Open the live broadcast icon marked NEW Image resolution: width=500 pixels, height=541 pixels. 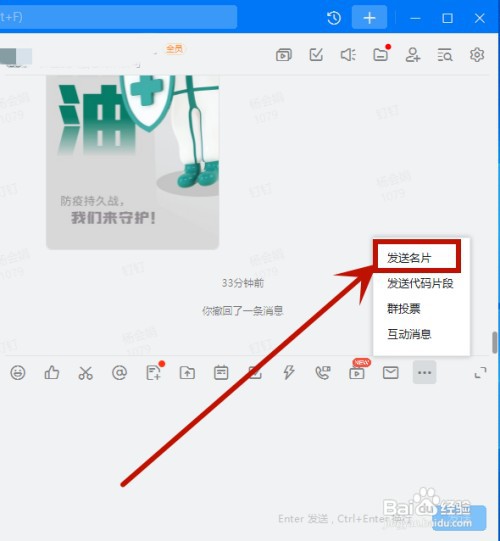point(357,373)
